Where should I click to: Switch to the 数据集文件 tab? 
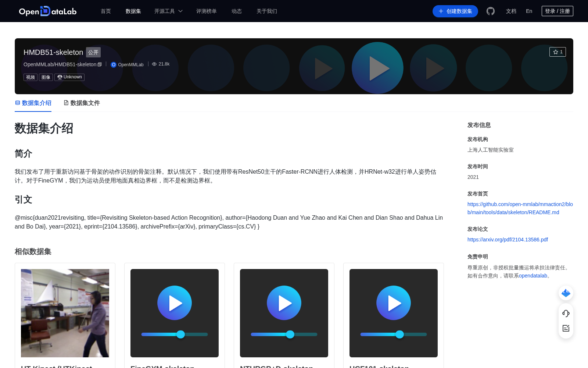click(82, 103)
